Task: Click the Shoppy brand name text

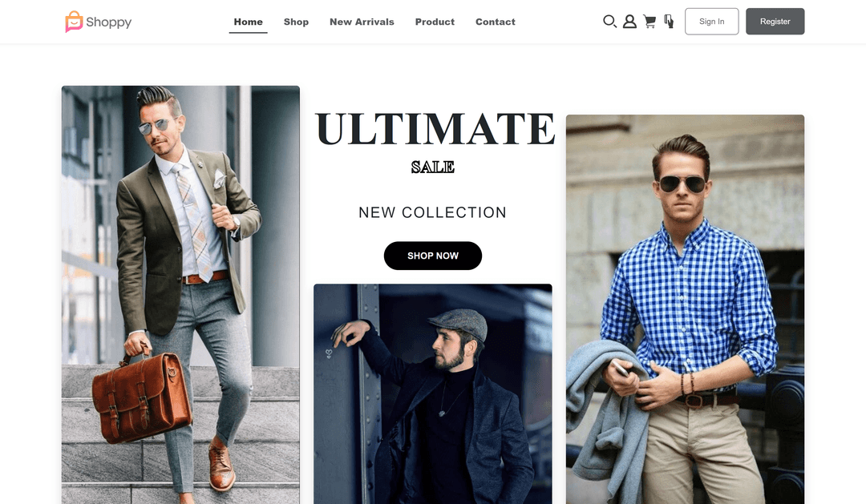Action: (109, 22)
